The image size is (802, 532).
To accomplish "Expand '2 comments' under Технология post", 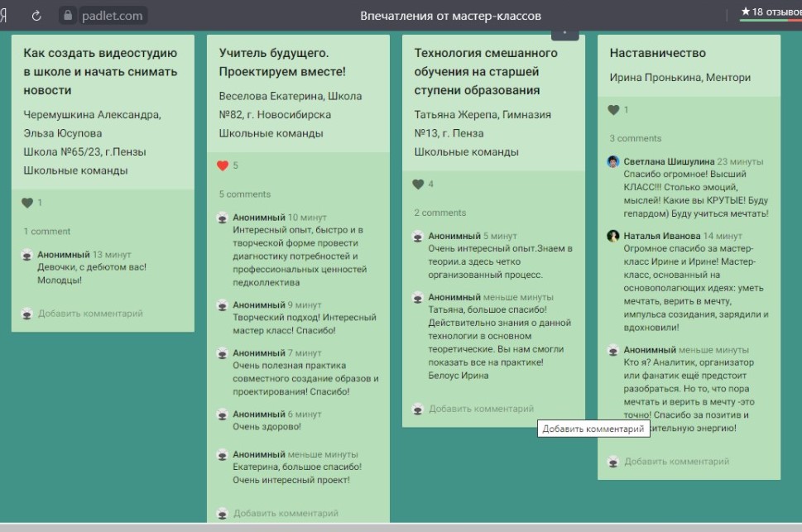I will (x=439, y=213).
